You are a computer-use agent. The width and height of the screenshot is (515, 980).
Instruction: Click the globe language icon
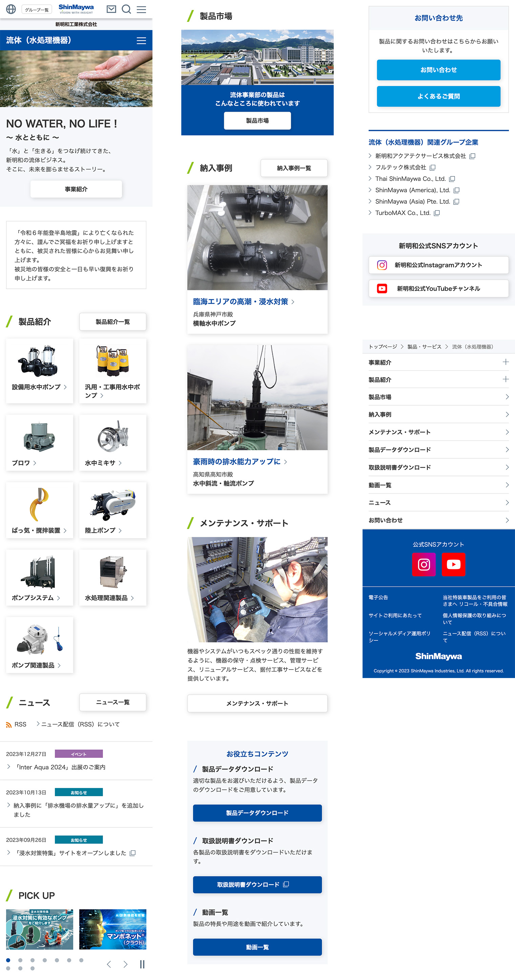click(11, 9)
